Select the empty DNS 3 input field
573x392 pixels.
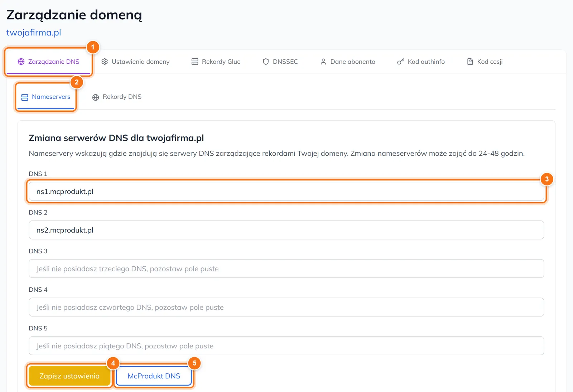[286, 269]
